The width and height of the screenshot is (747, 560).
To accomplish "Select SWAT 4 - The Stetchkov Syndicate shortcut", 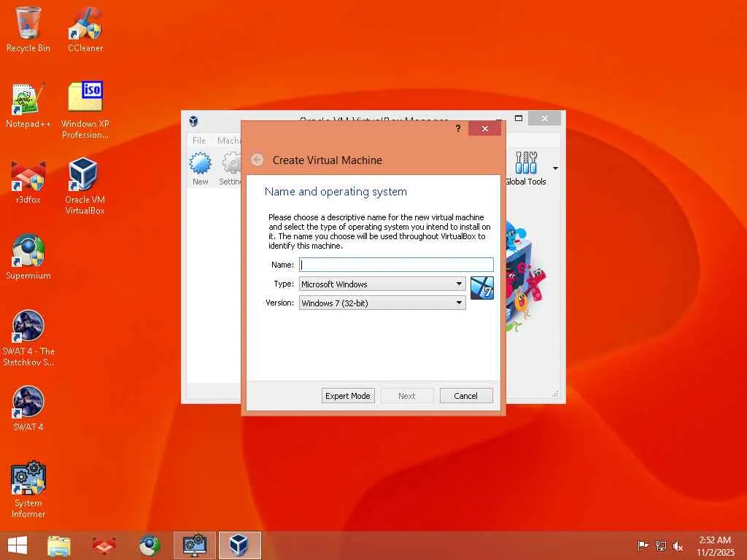I will [28, 338].
